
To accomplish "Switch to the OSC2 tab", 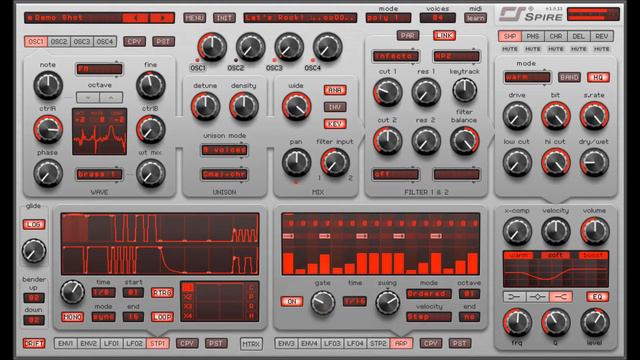I will click(x=59, y=41).
